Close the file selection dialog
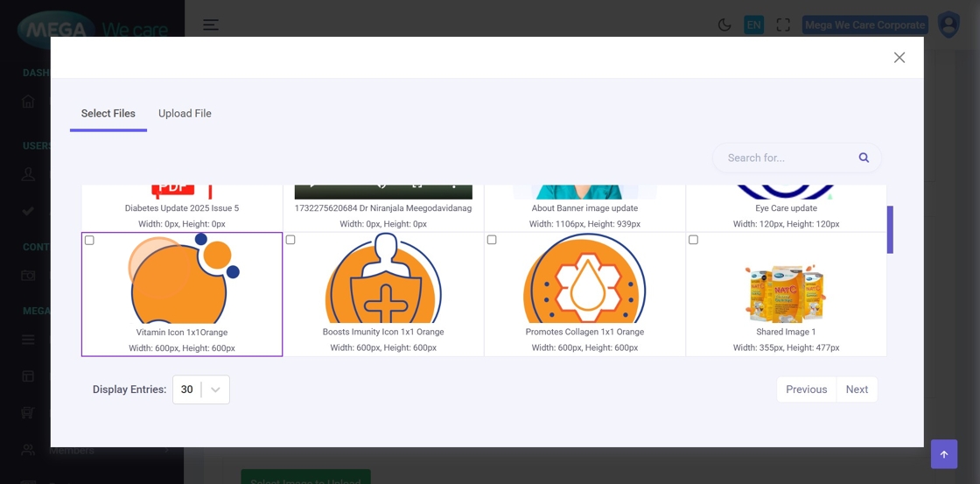 [x=899, y=58]
